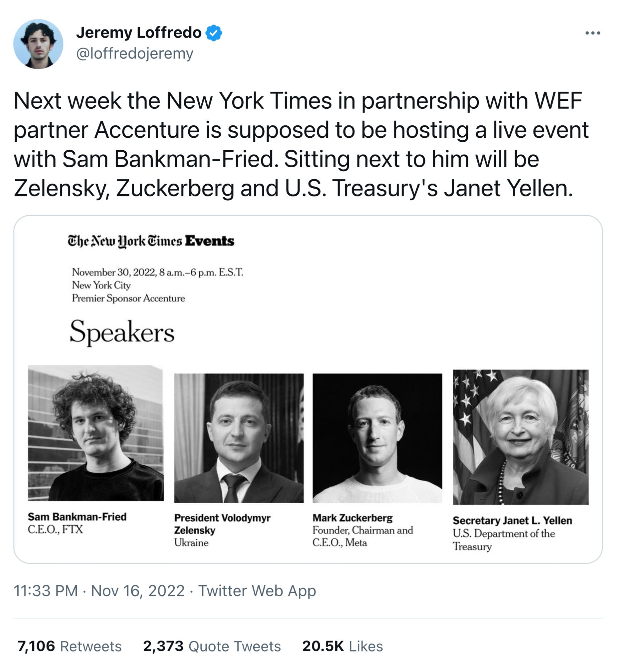View the 20.5K Likes list
Viewport: 618px width, 672px height.
(x=342, y=646)
